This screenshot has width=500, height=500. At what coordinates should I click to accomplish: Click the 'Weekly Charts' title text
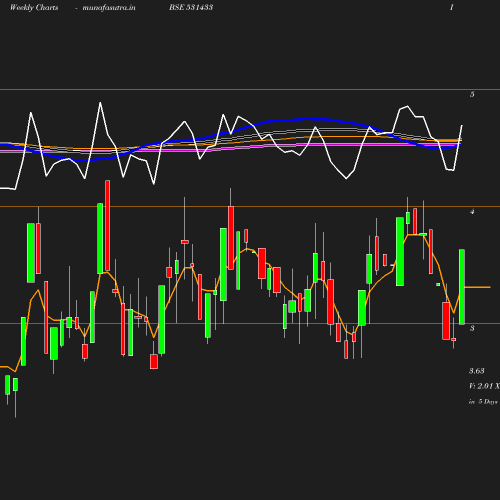click(x=34, y=7)
